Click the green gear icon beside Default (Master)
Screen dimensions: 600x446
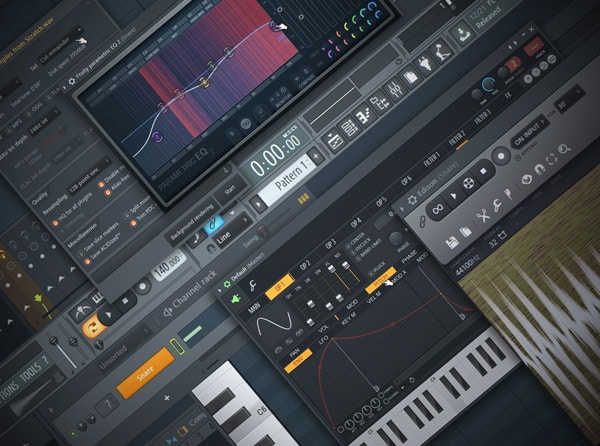tap(227, 284)
